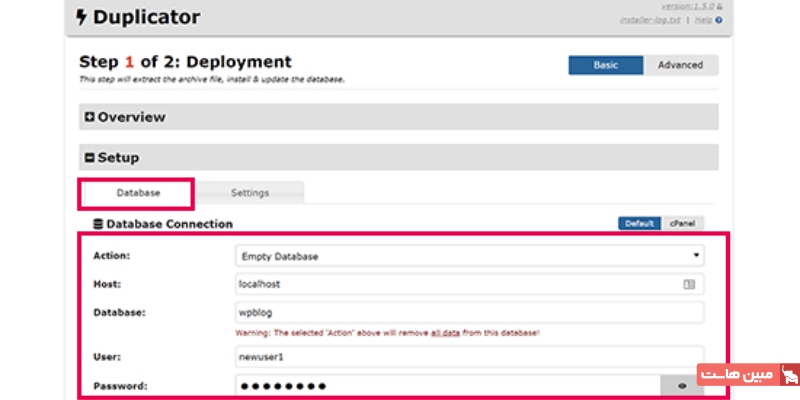Select the cPanel connection option
Viewport: 800px width, 400px height.
(x=683, y=224)
